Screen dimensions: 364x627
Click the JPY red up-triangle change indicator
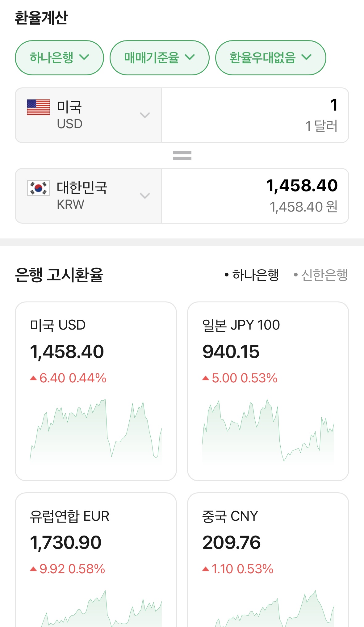point(206,378)
